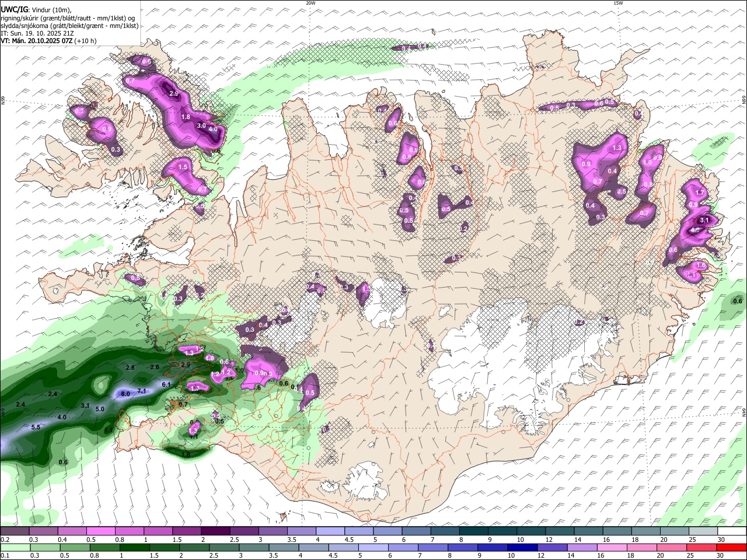This screenshot has width=747, height=560.
Task: Click the 'rigning/skúrir' description line
Action: click(x=68, y=18)
